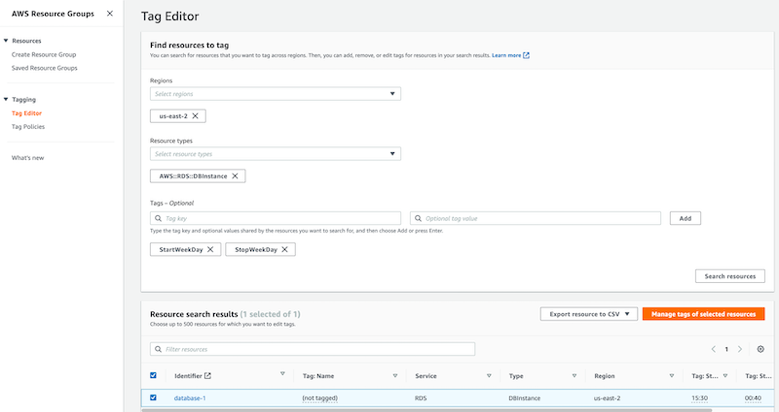Sort by Region column arrow

pyautogui.click(x=671, y=376)
